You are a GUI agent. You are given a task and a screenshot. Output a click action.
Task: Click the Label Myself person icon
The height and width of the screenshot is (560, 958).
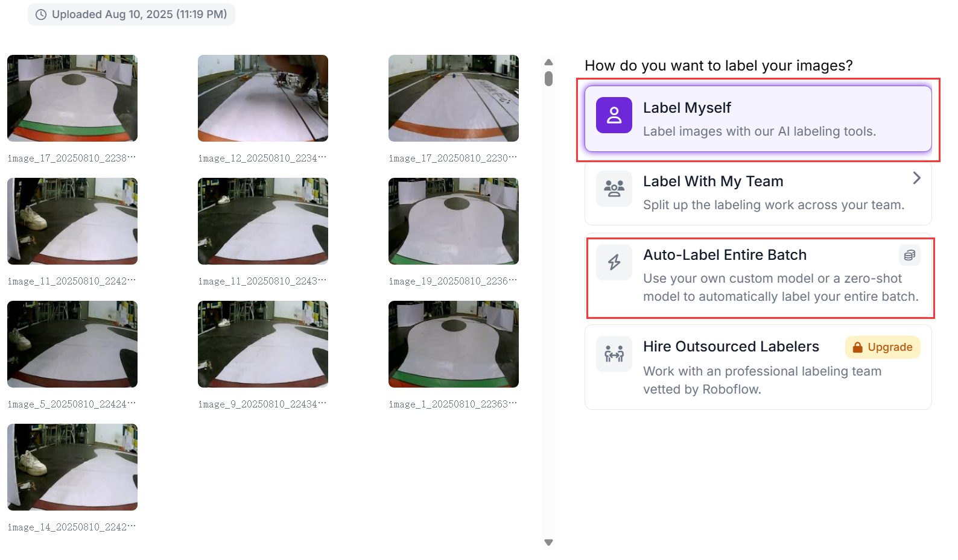[614, 115]
